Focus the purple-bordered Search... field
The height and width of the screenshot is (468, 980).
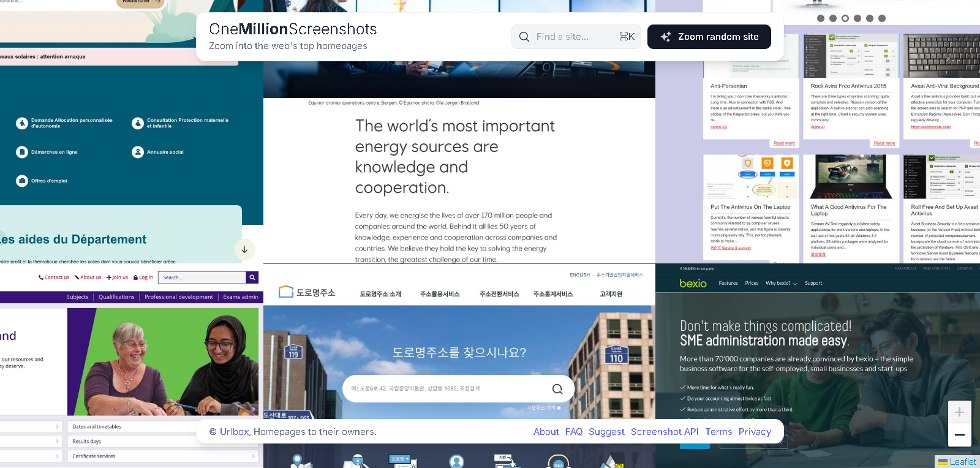(202, 277)
